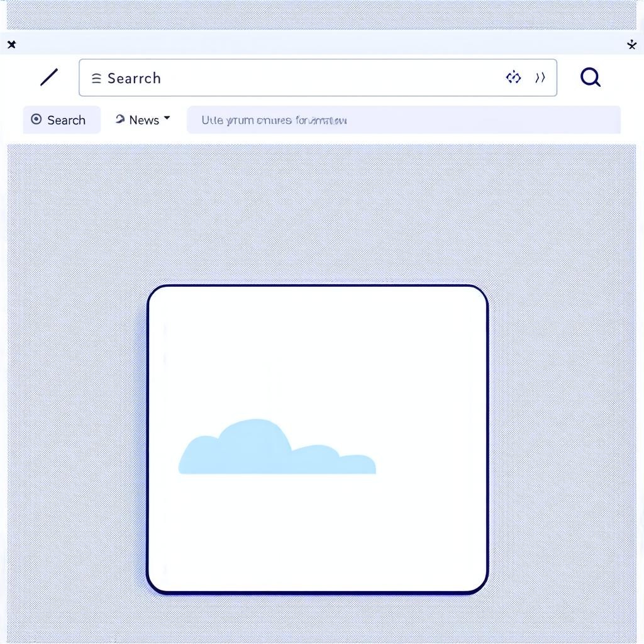Click the "Searrch" placeholder text
This screenshot has width=644, height=644.
click(x=134, y=78)
